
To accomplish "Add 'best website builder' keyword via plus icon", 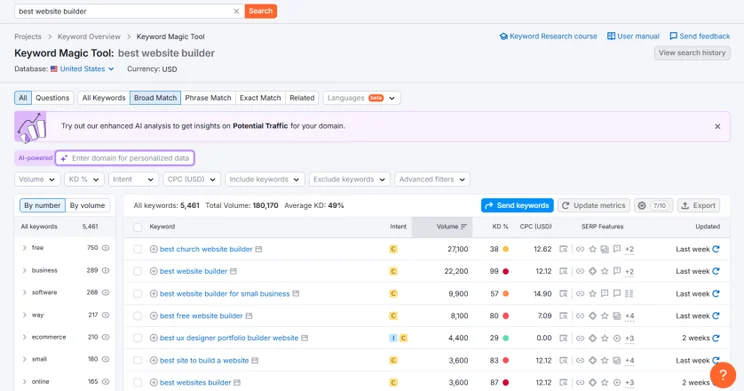I will [x=154, y=271].
